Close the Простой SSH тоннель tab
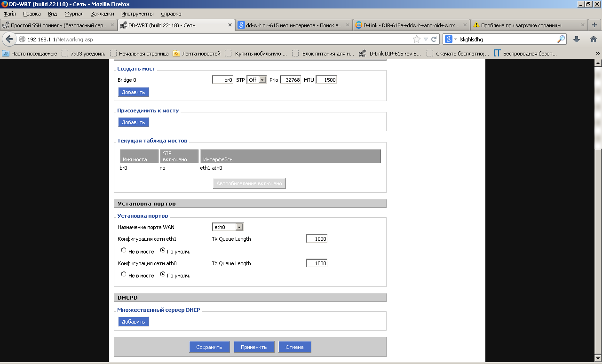The image size is (602, 364). 112,25
